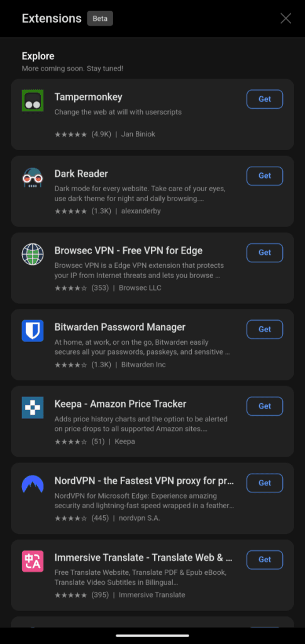Get the Tampermonkey extension
This screenshot has width=305, height=644.
coord(265,99)
